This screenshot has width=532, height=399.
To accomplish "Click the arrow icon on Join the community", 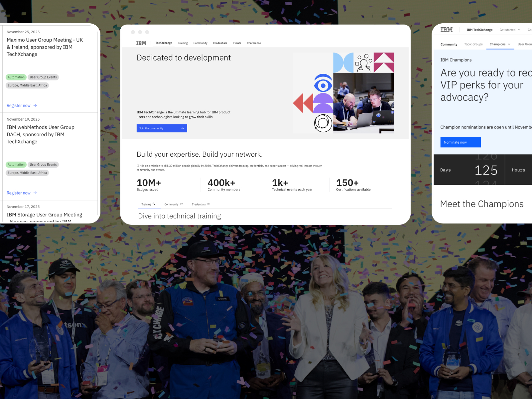I will point(183,128).
